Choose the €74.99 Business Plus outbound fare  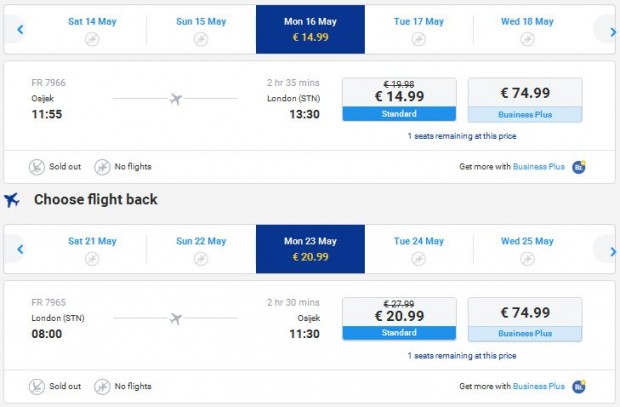525,100
